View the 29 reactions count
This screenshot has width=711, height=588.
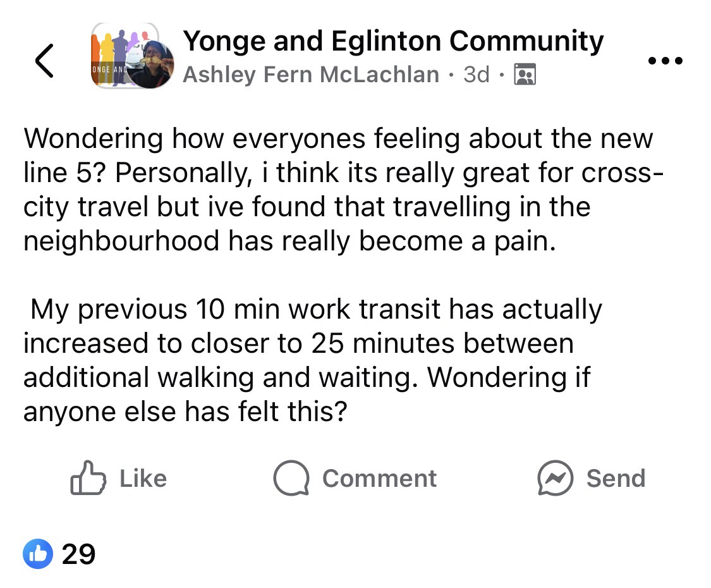[78, 554]
